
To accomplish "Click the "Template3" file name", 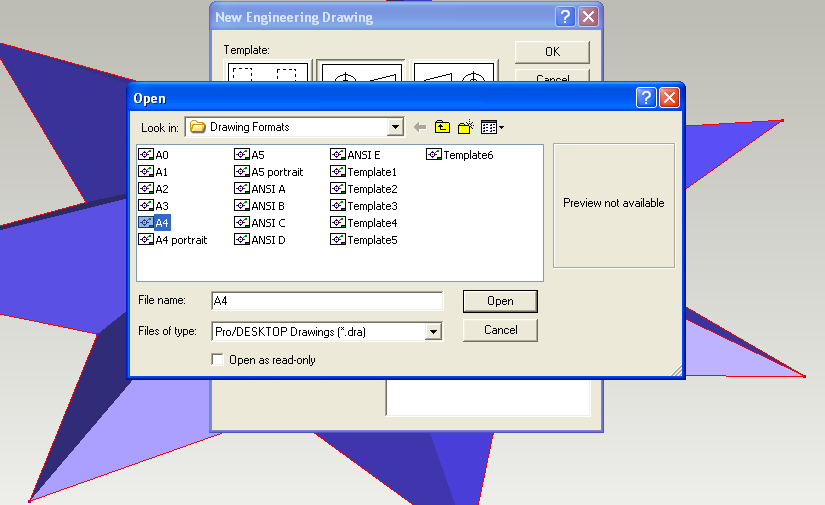I will point(373,206).
